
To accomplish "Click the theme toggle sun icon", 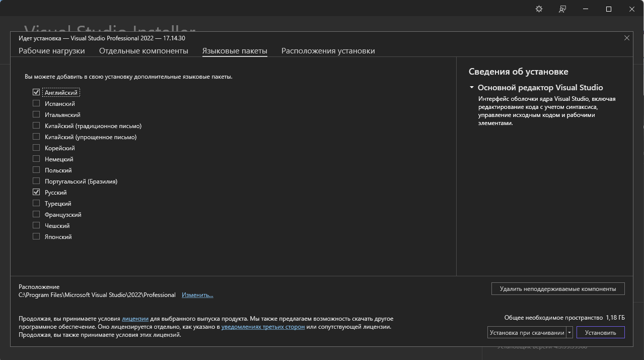I will pyautogui.click(x=539, y=9).
